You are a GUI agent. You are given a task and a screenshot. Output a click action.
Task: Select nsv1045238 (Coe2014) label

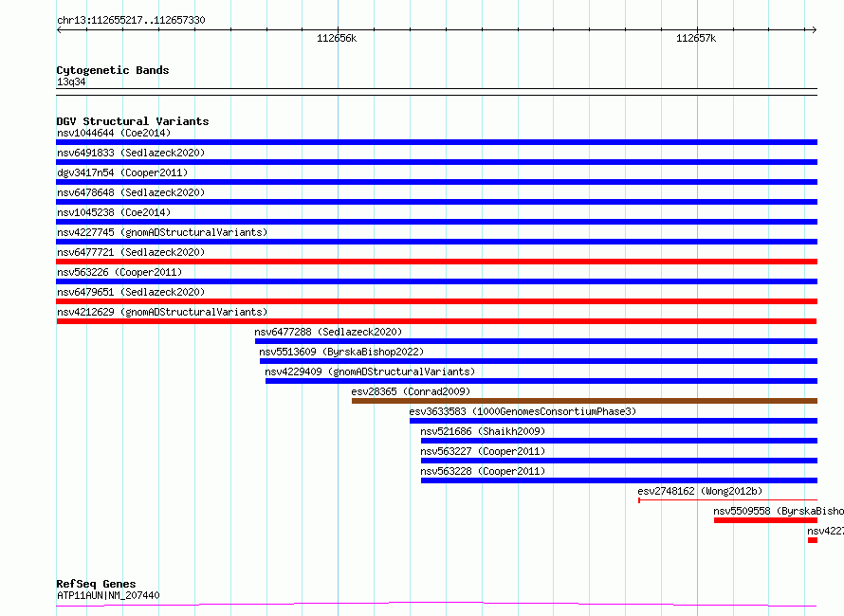(114, 212)
